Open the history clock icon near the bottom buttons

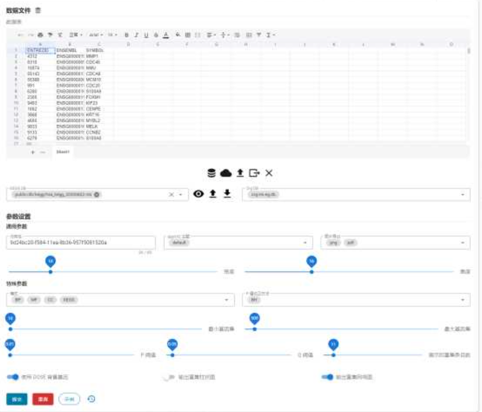(x=91, y=399)
